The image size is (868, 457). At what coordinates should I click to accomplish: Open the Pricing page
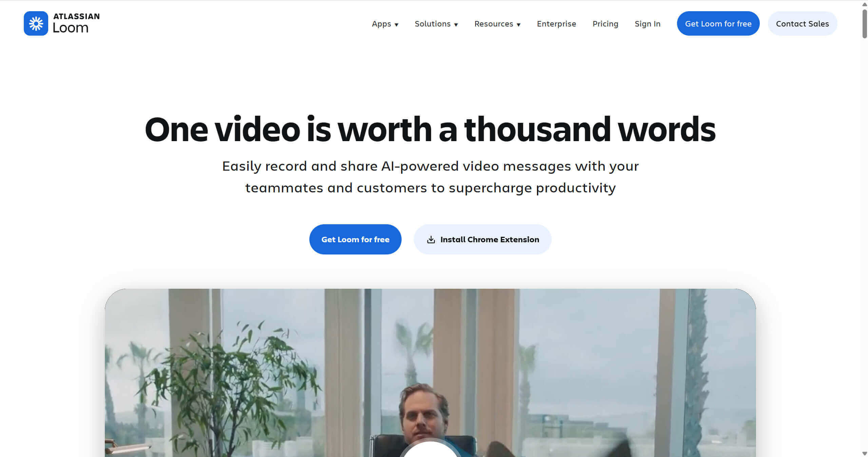coord(605,24)
